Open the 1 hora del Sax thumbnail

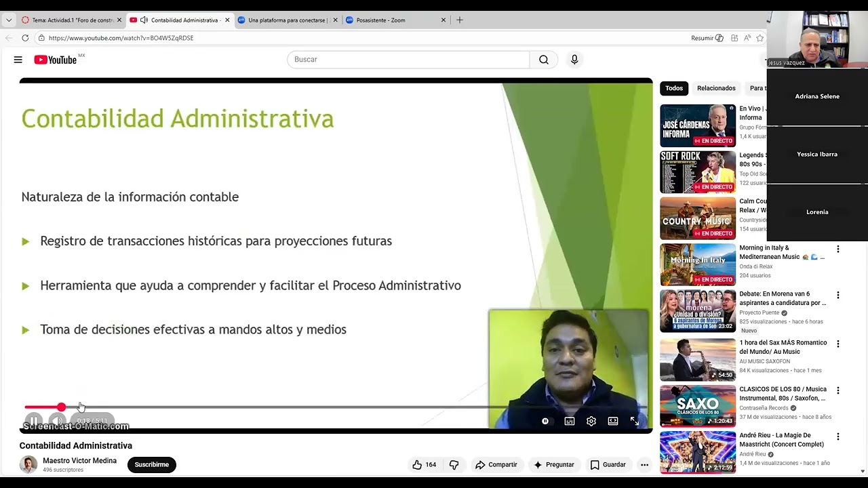698,360
